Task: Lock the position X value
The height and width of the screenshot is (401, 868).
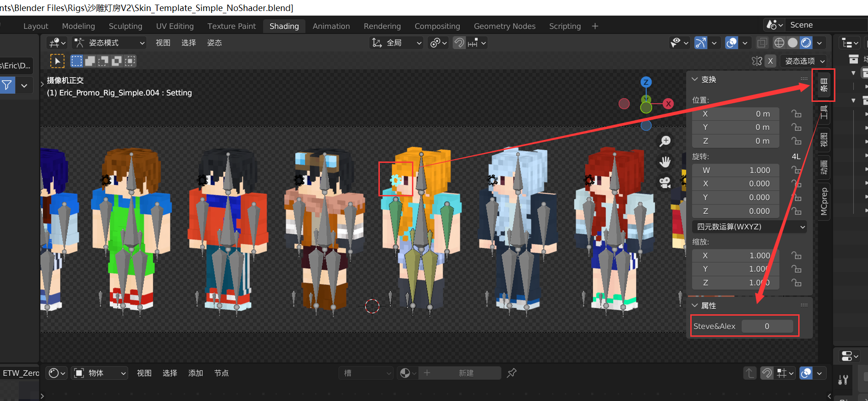Action: (x=796, y=114)
